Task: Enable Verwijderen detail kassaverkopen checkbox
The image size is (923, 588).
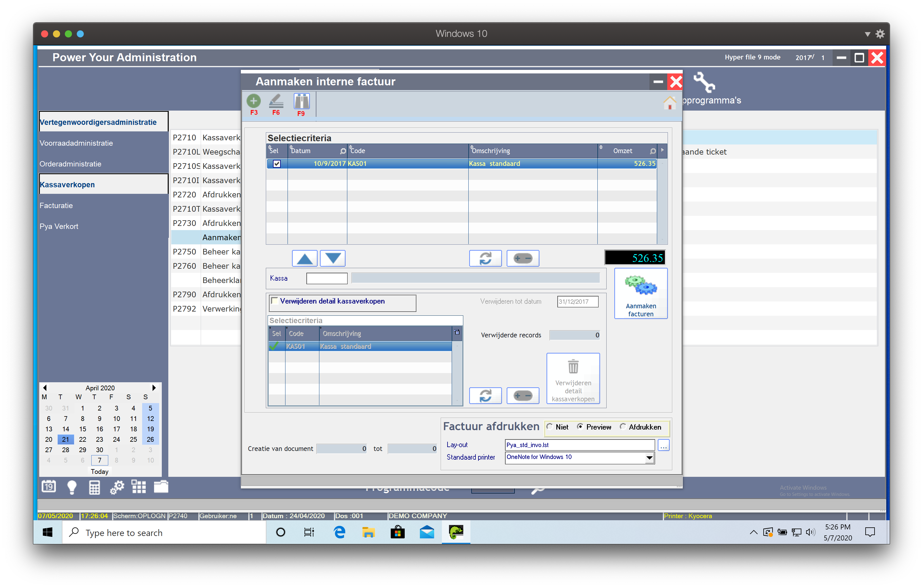Action: click(274, 301)
